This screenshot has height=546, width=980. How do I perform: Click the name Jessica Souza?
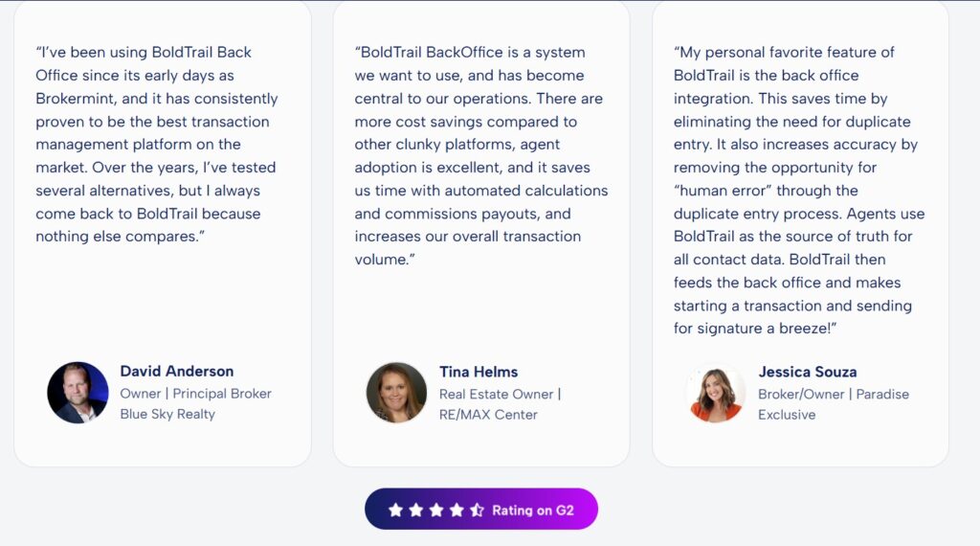(x=807, y=372)
